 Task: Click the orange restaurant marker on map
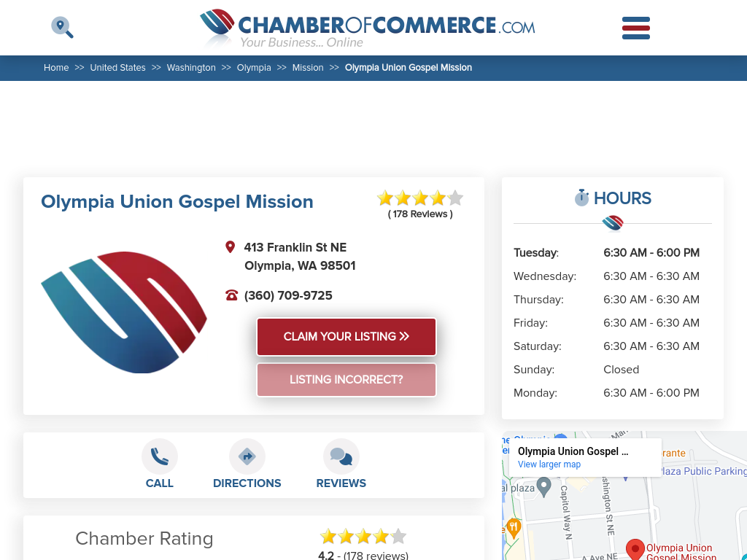pyautogui.click(x=513, y=528)
